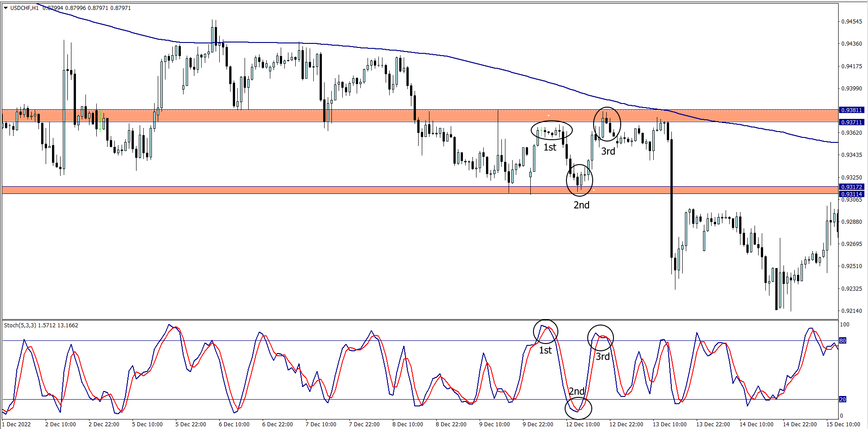Viewport: 868px width, 429px height.
Task: Click the 6 Dec 22:00 time label
Action: tap(278, 424)
